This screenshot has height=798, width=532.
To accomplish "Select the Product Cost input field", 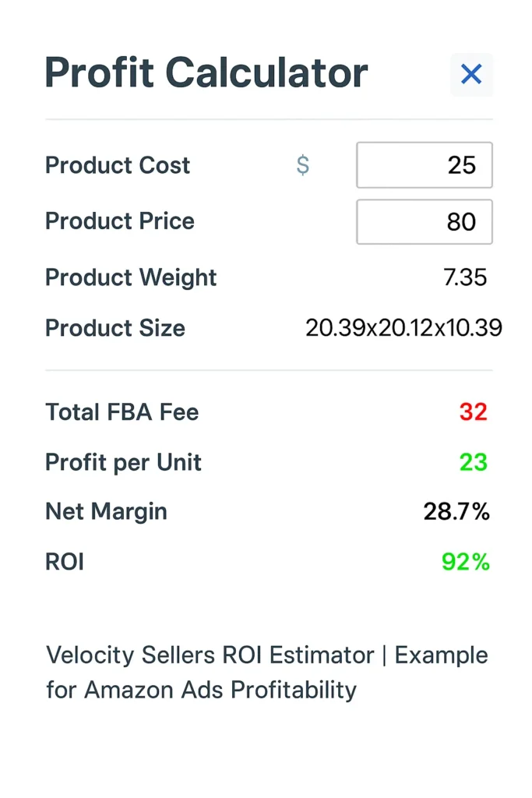I will [x=424, y=165].
